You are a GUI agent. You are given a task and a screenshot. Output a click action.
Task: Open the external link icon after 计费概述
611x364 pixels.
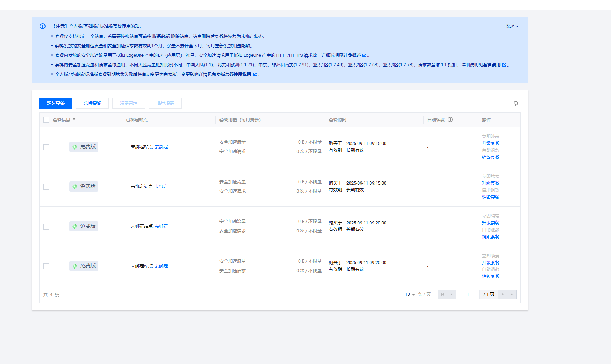pos(364,55)
